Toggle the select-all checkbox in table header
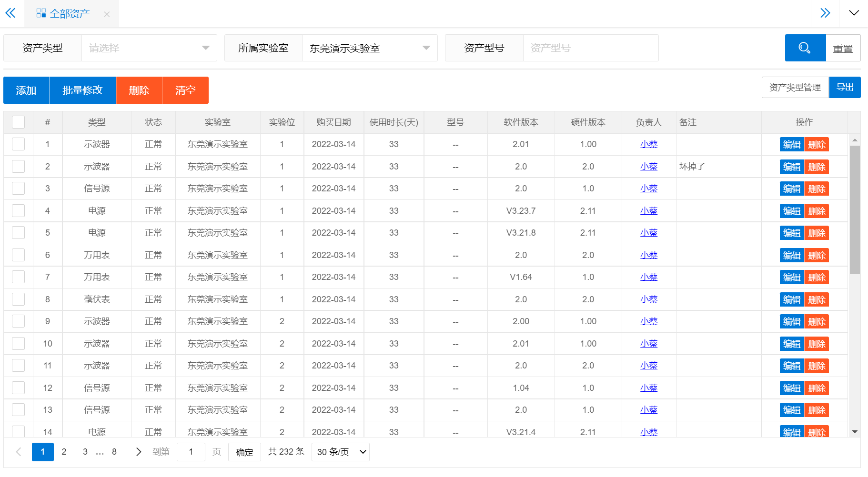 (x=19, y=122)
